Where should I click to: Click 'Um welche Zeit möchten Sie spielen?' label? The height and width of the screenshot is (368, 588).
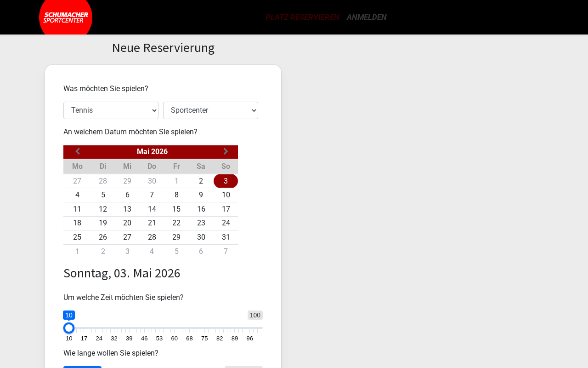(x=124, y=298)
